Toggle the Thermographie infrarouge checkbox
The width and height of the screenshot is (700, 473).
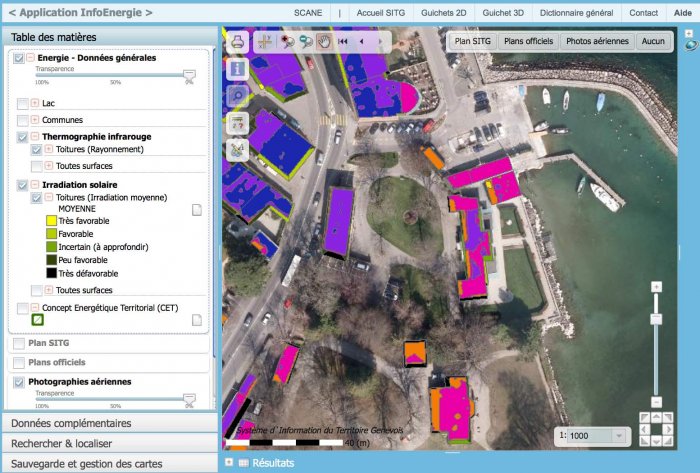[x=22, y=137]
